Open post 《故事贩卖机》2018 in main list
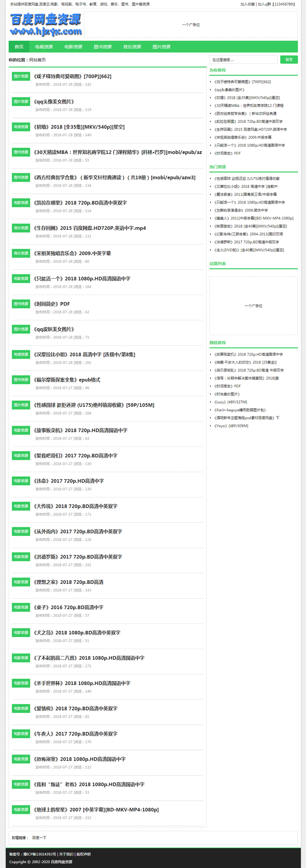The height and width of the screenshot is (868, 306). pyautogui.click(x=80, y=431)
